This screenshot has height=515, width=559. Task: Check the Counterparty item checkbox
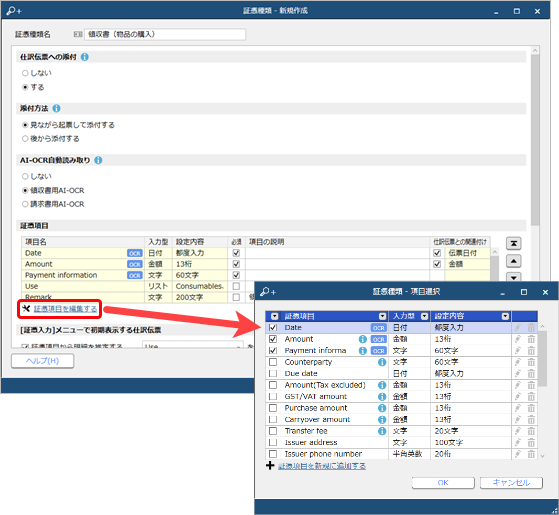tap(273, 362)
